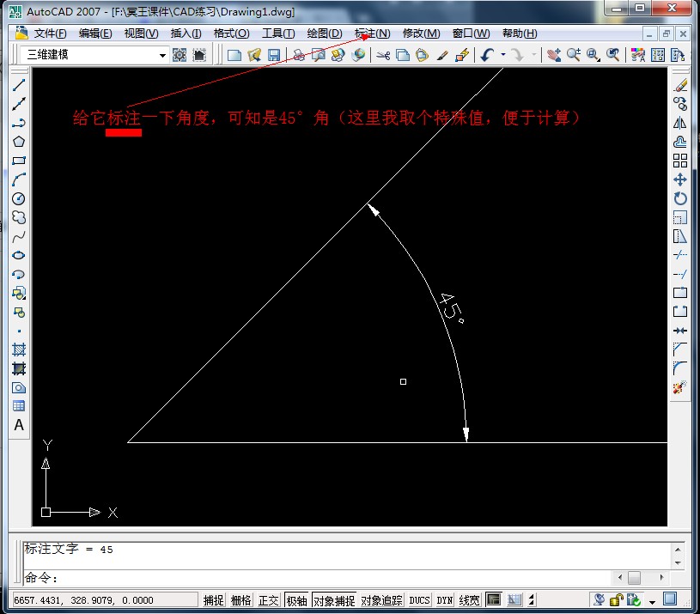Click the Save icon in toolbar

click(274, 55)
